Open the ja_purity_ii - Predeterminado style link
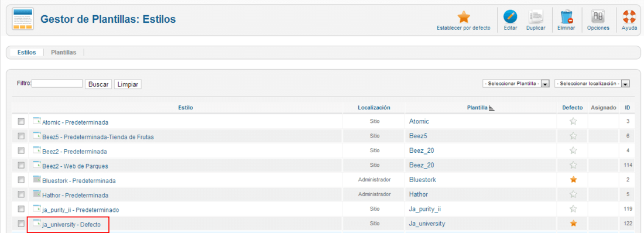The height and width of the screenshot is (233, 644). point(81,210)
